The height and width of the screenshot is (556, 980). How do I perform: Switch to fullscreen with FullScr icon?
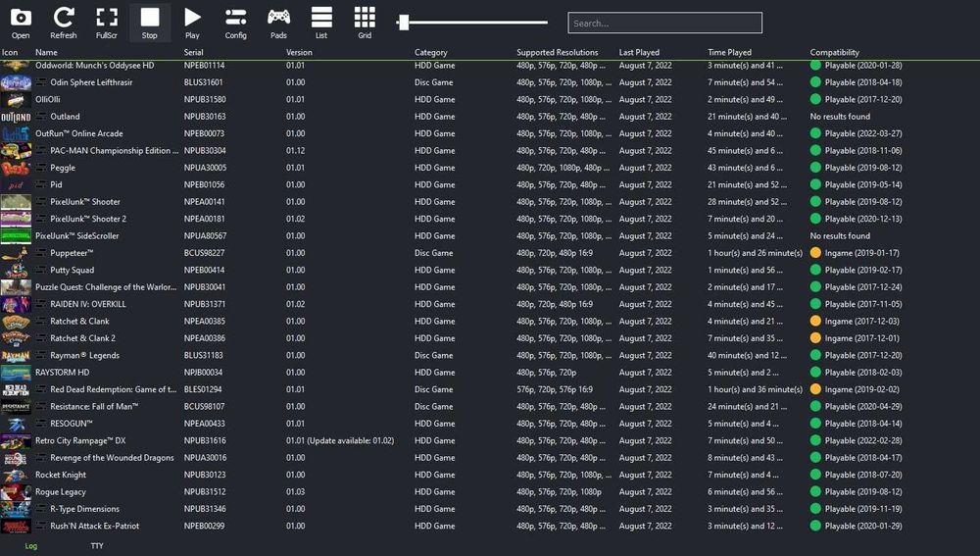pos(106,23)
